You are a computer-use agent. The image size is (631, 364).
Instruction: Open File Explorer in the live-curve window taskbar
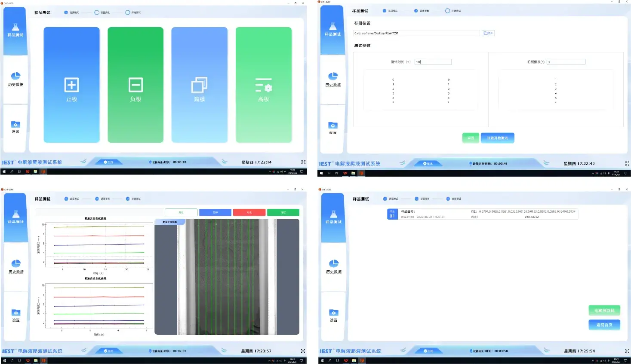pos(36,361)
